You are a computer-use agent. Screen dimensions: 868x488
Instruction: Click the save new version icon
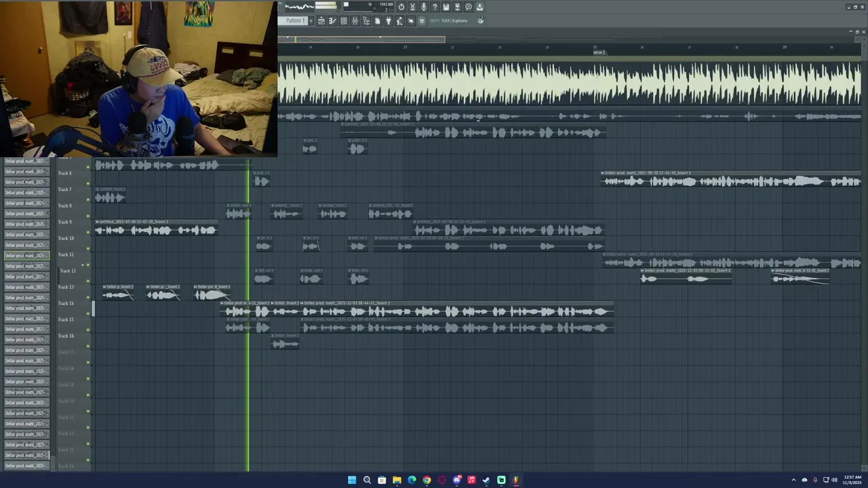tap(457, 7)
